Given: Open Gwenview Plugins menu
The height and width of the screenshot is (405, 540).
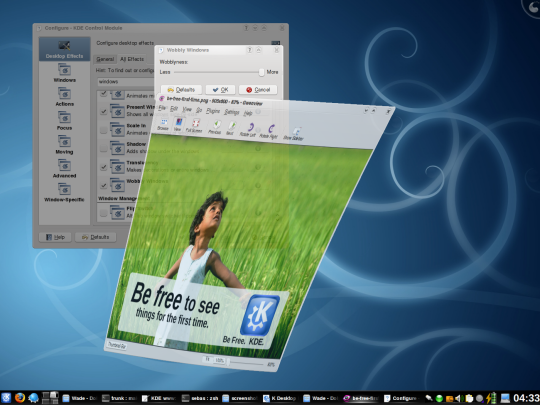Looking at the screenshot, I should pos(213,111).
